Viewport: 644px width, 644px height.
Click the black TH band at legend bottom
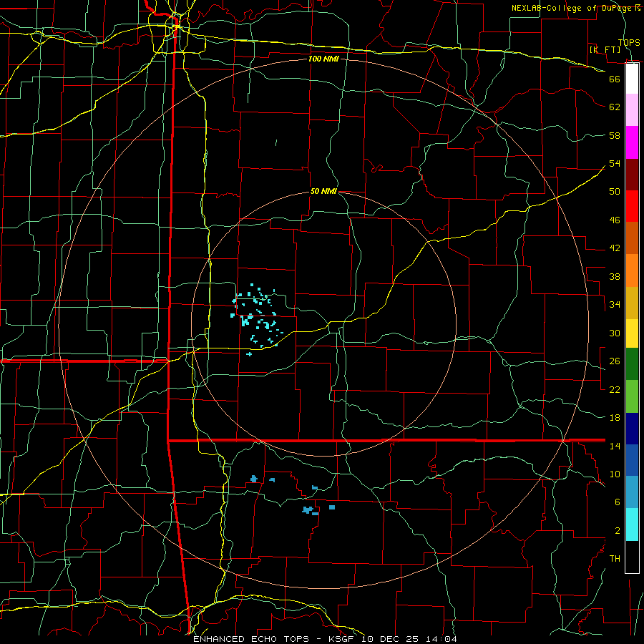pos(632,557)
